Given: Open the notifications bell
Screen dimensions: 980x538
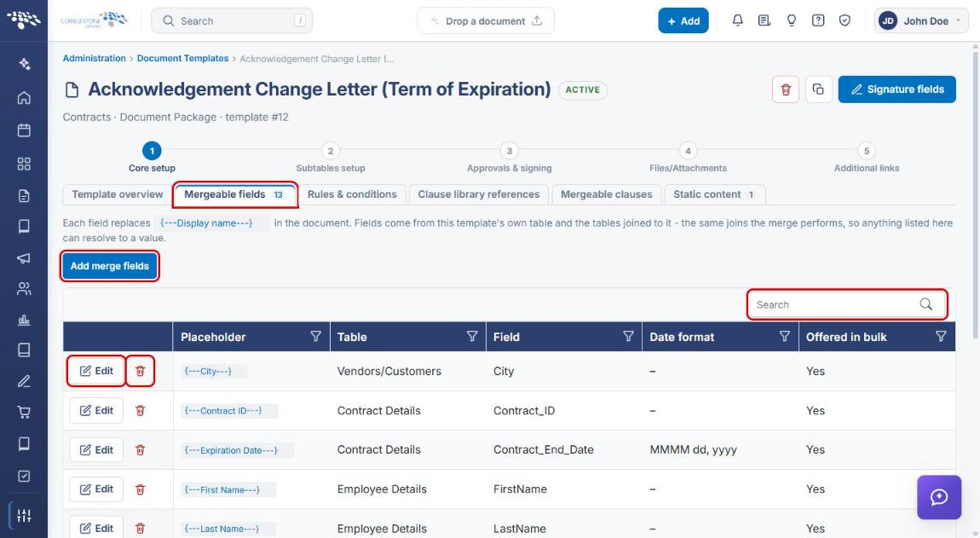Looking at the screenshot, I should 737,20.
